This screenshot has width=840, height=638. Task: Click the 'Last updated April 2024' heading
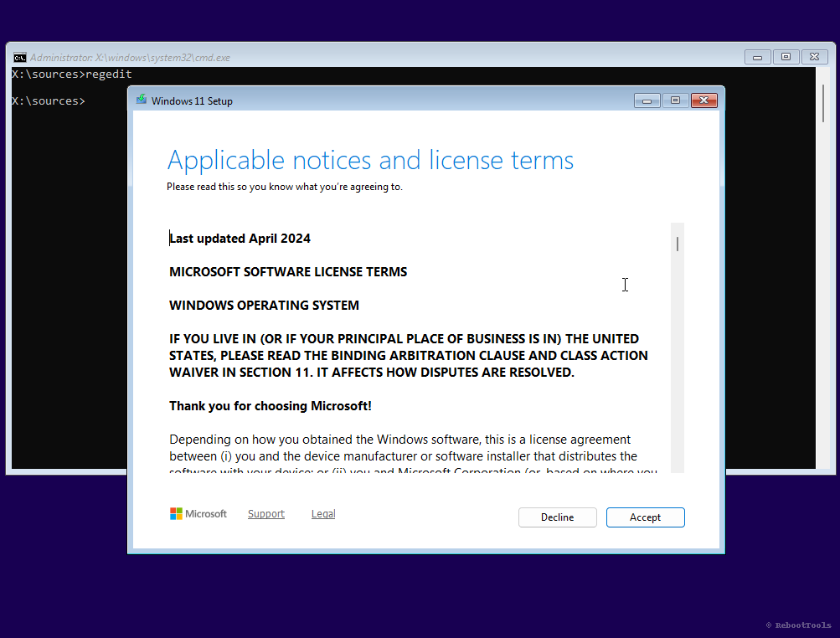click(x=240, y=238)
